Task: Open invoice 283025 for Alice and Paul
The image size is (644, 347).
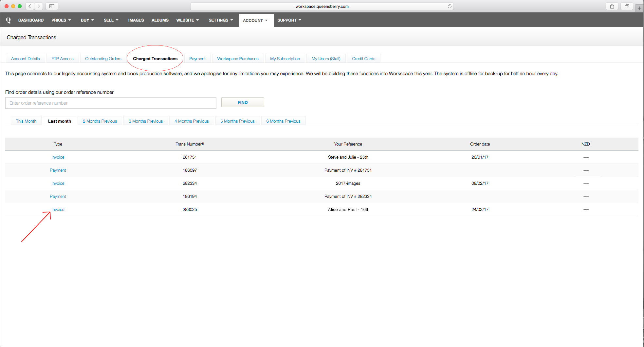Action: [x=58, y=210]
